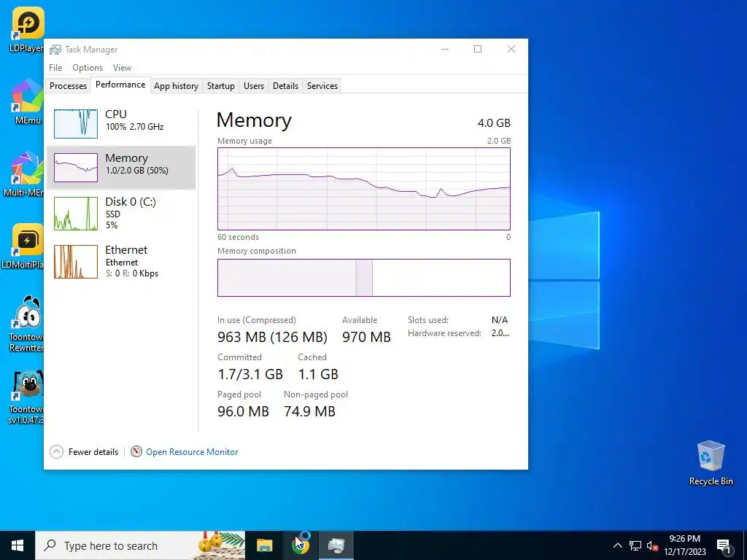Click the '74.9 MB' non-paged pool value
Image resolution: width=747 pixels, height=560 pixels.
coord(309,411)
